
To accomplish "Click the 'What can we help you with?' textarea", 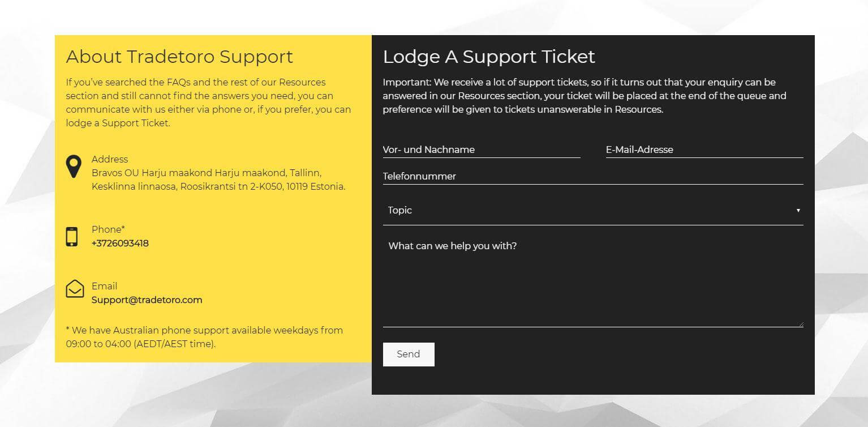I will click(x=593, y=280).
